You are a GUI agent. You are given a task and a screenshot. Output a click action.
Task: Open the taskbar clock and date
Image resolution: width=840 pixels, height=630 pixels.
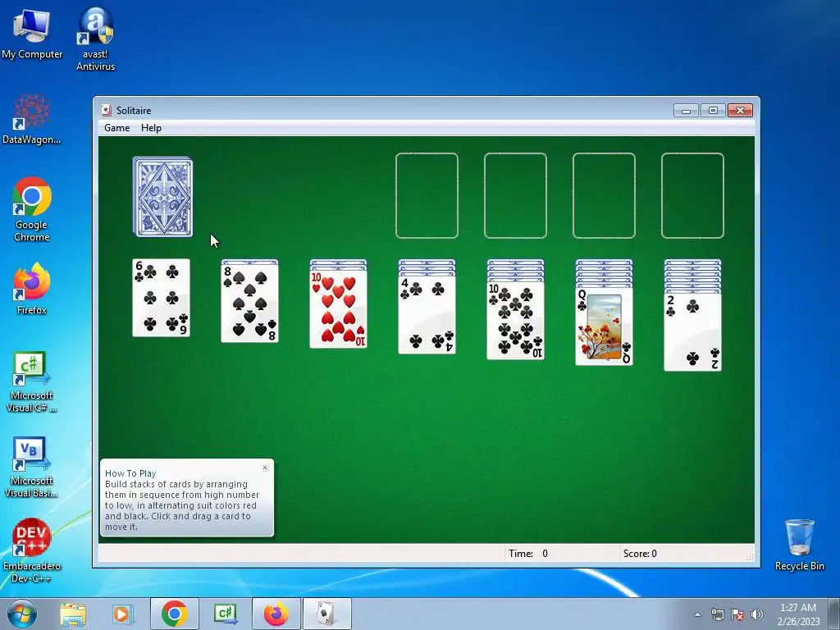[798, 614]
